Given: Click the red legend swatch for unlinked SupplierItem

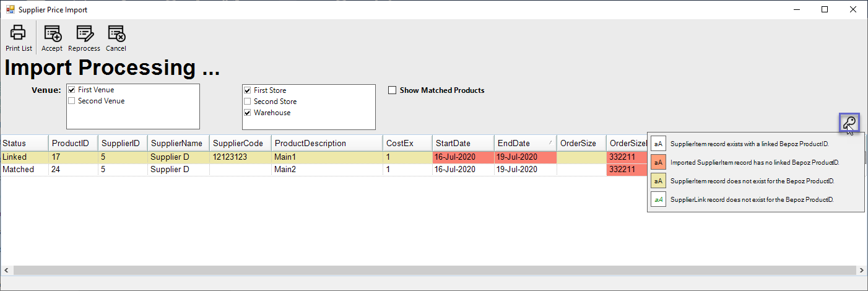Looking at the screenshot, I should coord(658,162).
